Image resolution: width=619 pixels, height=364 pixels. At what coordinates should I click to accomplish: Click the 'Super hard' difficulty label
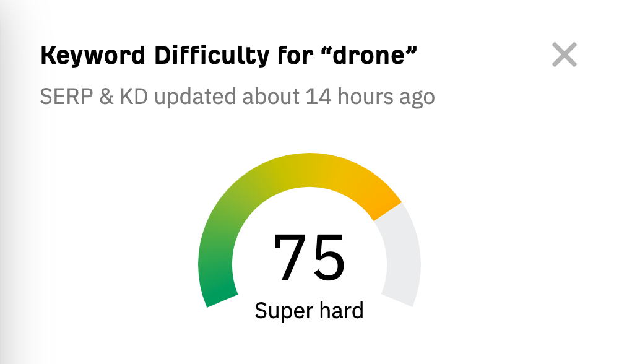pyautogui.click(x=309, y=310)
